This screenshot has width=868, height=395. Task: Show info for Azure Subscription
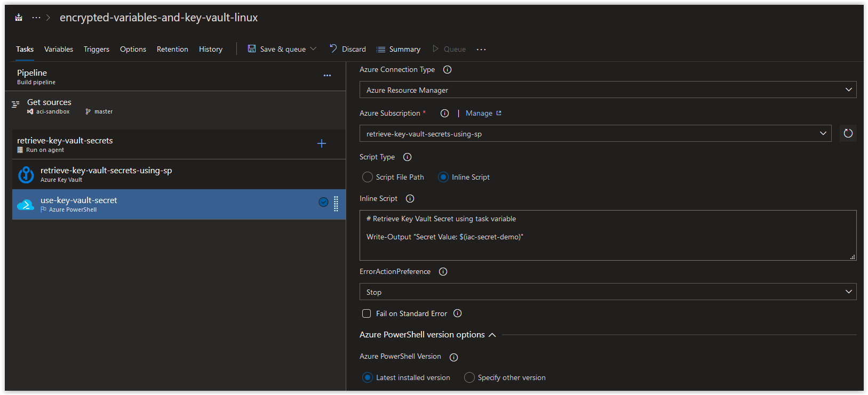[x=444, y=114]
